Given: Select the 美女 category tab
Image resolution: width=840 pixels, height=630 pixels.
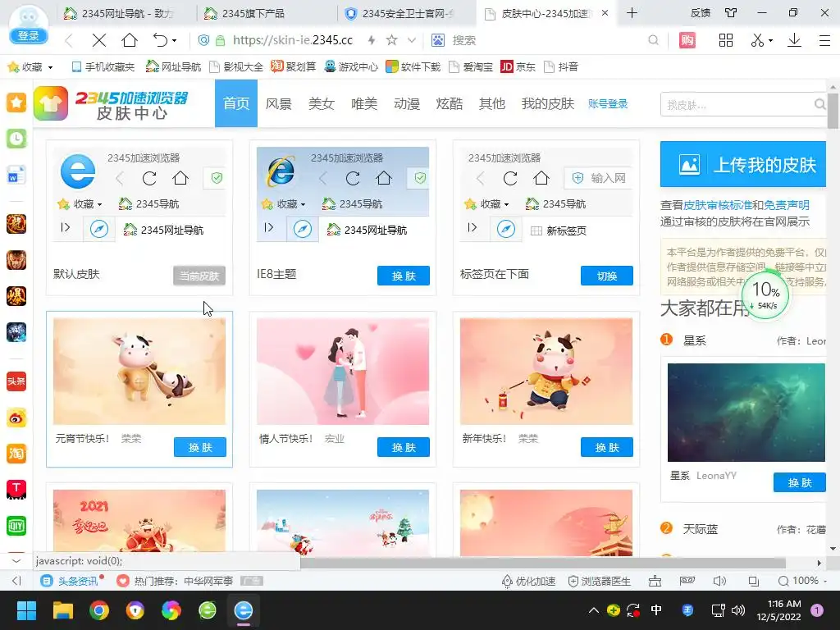Looking at the screenshot, I should pyautogui.click(x=322, y=103).
